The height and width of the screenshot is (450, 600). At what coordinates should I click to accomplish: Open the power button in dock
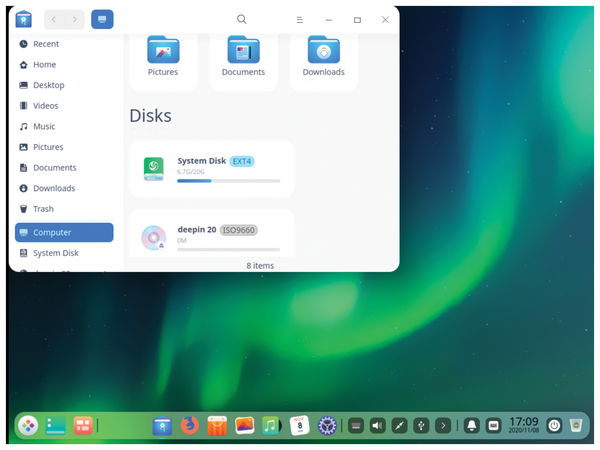[x=554, y=426]
